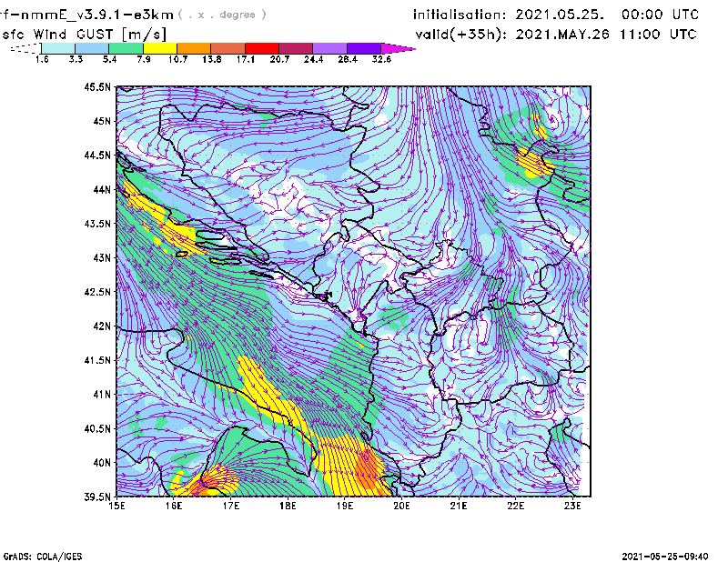This screenshot has height=562, width=728.
Task: Click the '20.7' legend value
Action: point(279,59)
